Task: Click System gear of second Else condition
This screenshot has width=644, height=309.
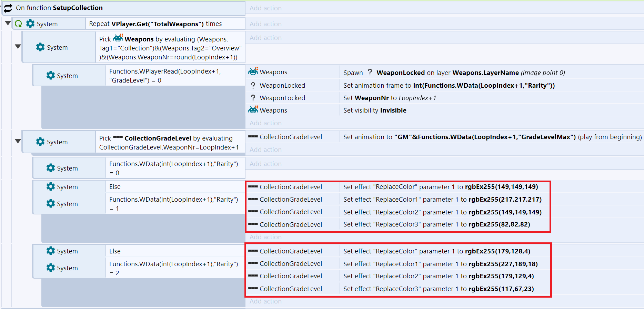Action: [51, 251]
